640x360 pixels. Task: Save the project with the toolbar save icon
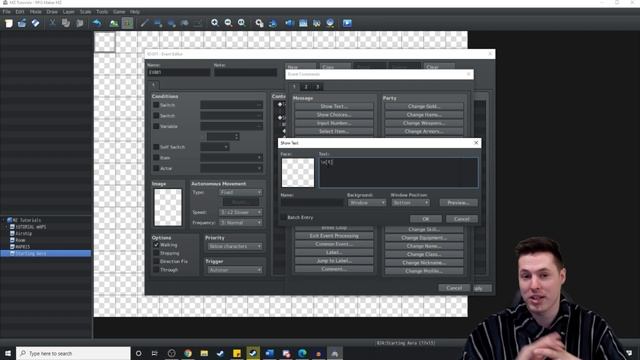coord(36,23)
